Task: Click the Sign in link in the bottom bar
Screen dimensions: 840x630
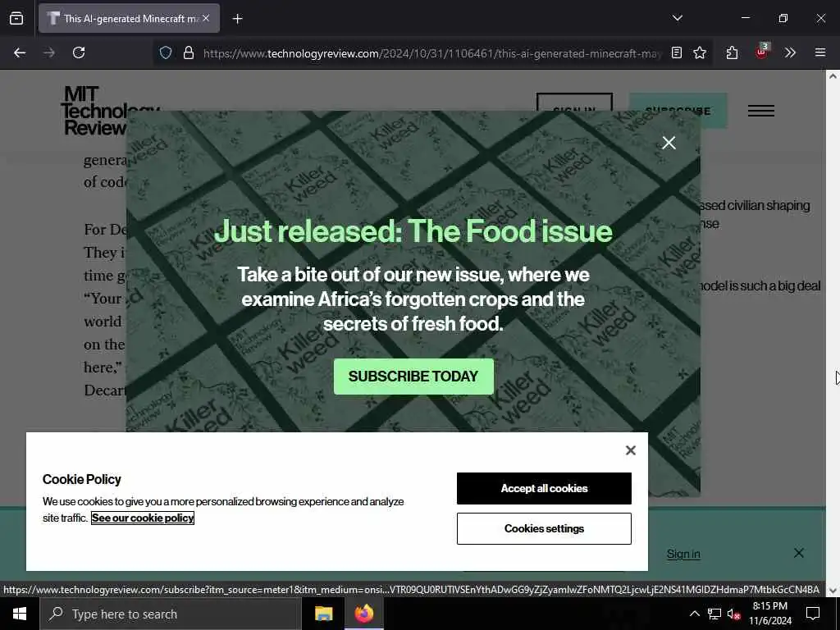Action: click(683, 554)
